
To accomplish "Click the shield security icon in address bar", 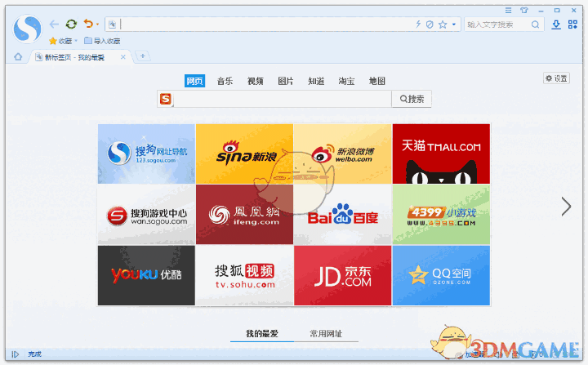I will coord(430,24).
